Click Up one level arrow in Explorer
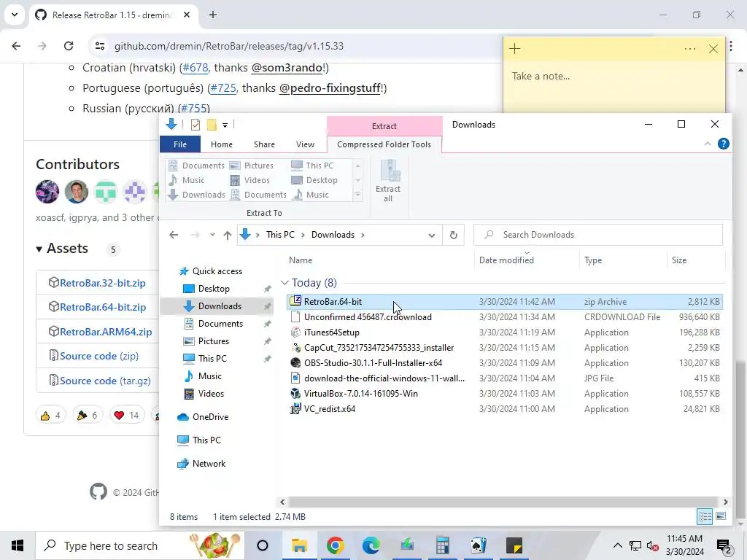The height and width of the screenshot is (560, 747). pyautogui.click(x=228, y=235)
